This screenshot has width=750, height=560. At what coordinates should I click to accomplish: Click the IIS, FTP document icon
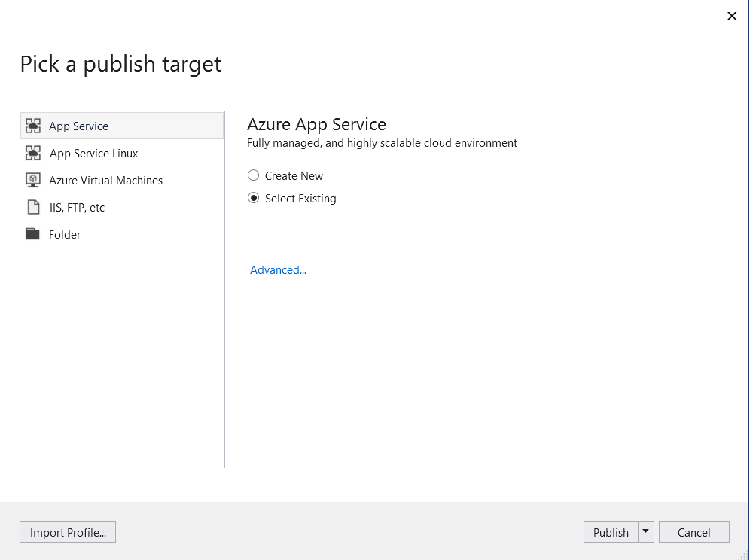[x=33, y=207]
